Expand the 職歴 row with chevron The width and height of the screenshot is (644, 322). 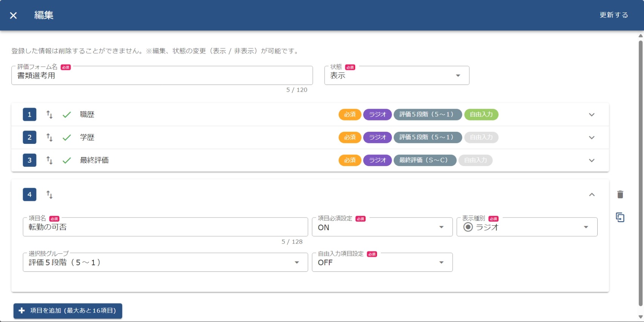(x=592, y=115)
